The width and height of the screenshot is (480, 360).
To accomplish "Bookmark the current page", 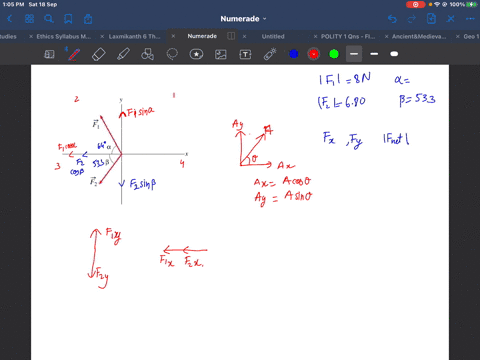I will pos(68,19).
